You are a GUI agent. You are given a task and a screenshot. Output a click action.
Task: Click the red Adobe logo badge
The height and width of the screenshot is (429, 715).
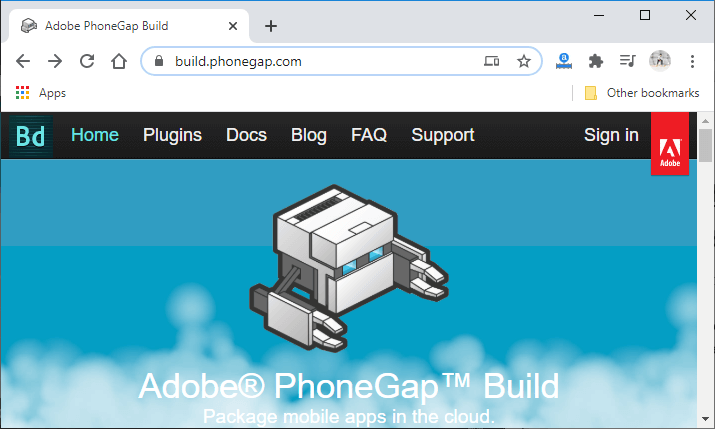click(670, 144)
